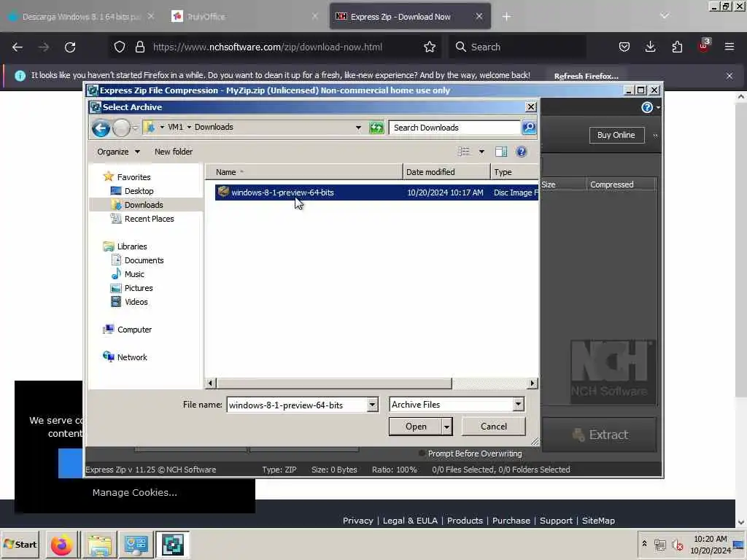
Task: Click the Firefox Back navigation arrow
Action: tap(18, 47)
